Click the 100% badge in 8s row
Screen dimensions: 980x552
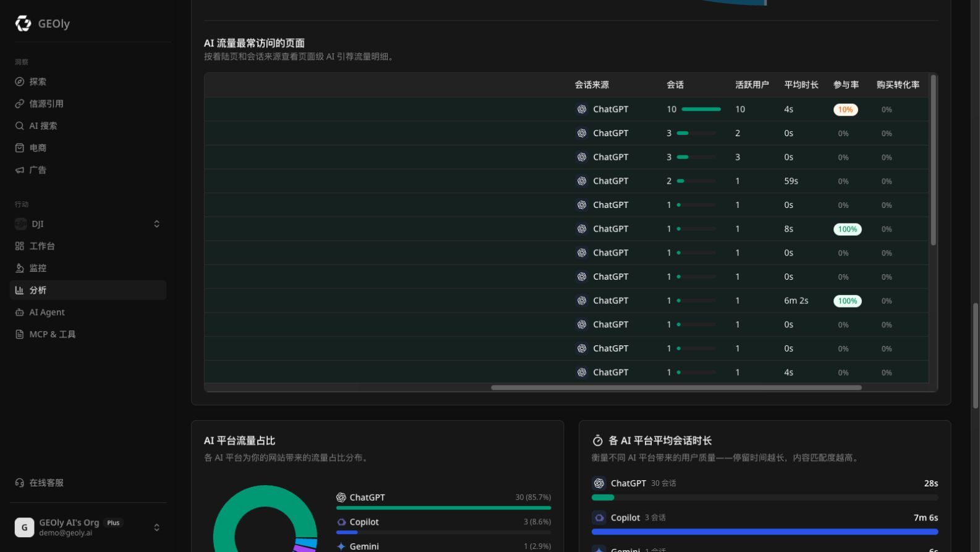pos(847,230)
